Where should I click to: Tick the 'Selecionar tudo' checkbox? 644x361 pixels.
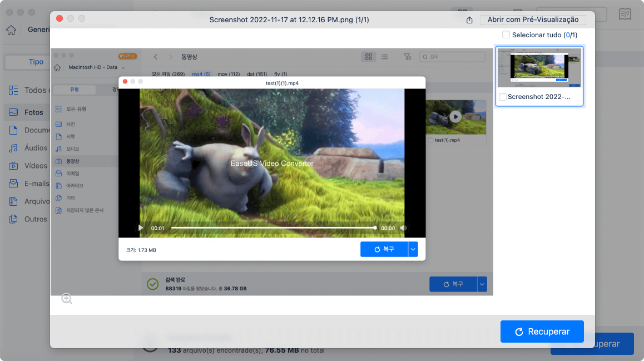506,35
